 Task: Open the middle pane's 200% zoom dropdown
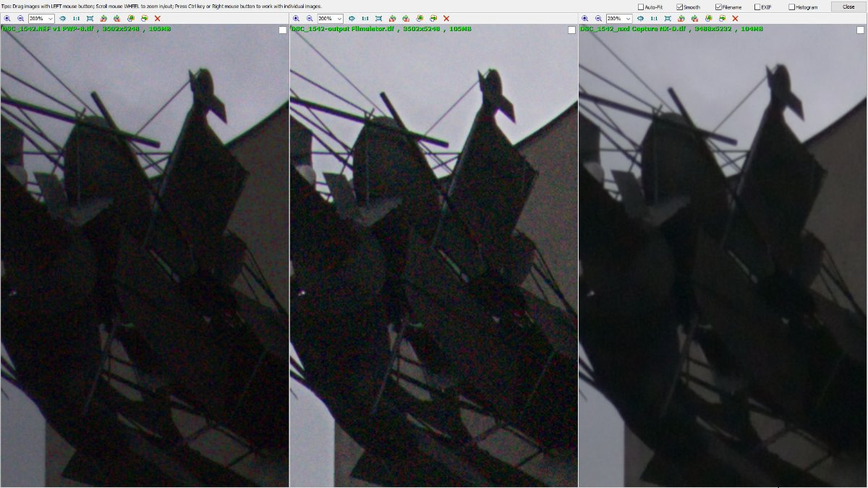(339, 18)
